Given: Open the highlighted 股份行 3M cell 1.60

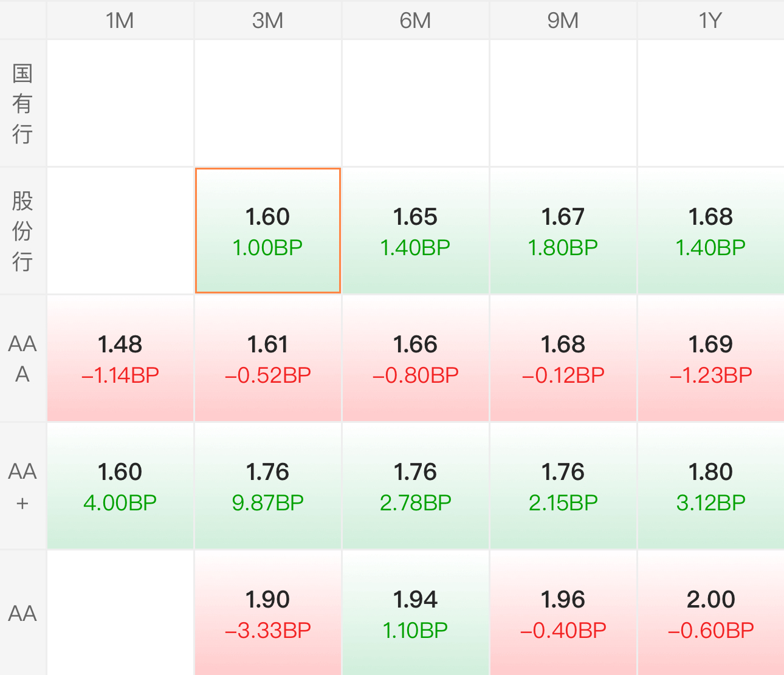Looking at the screenshot, I should click(267, 231).
